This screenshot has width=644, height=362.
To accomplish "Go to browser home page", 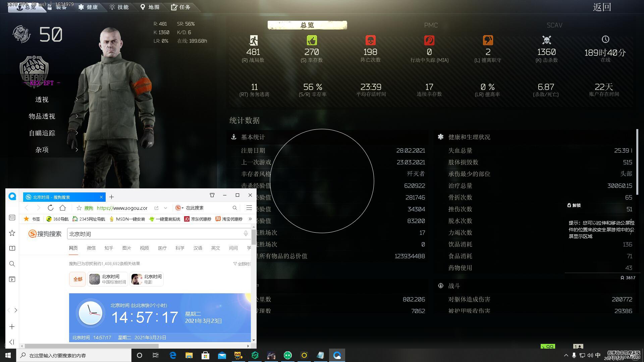I will point(62,207).
